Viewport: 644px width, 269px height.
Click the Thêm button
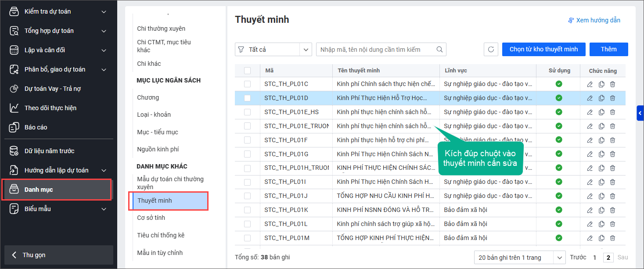608,49
